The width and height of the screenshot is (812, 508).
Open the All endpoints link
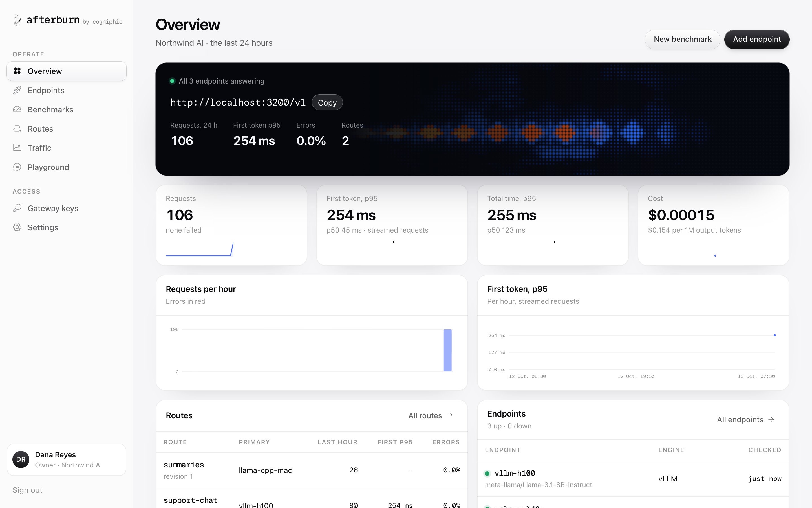745,420
